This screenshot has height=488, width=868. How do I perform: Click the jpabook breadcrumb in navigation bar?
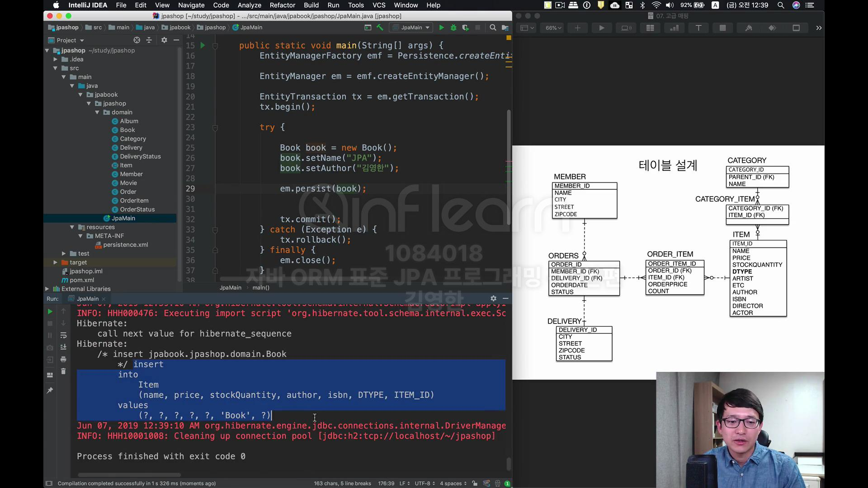point(180,28)
